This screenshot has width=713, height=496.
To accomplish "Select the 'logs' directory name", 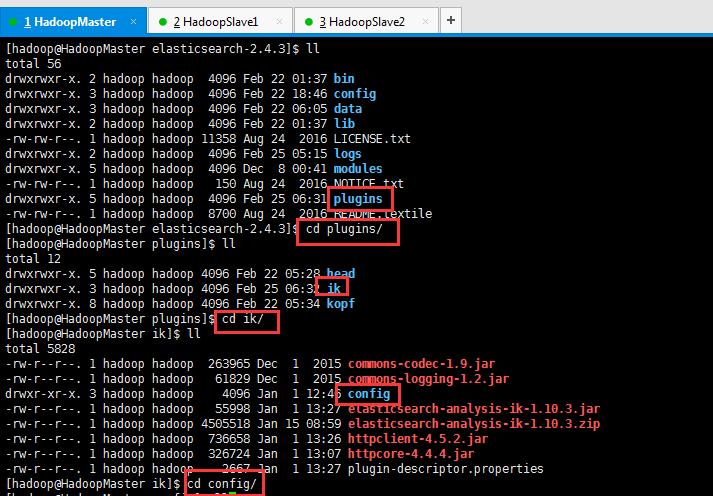I will click(347, 154).
